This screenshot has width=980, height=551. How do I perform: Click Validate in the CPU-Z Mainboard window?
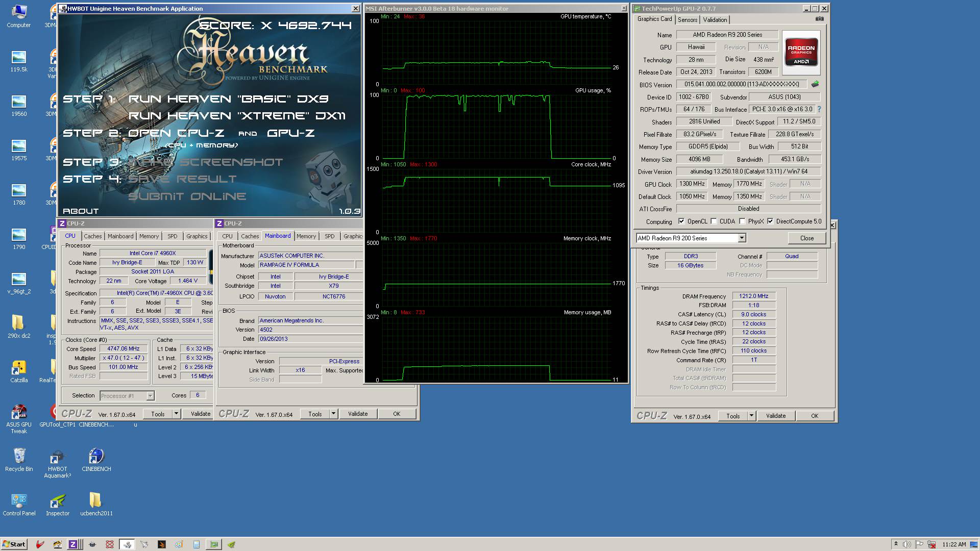358,414
